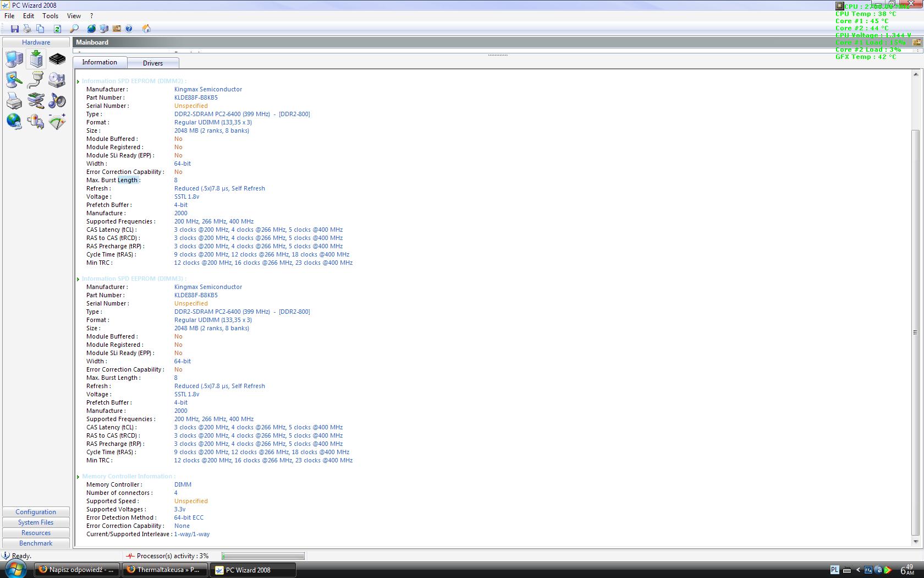Screen dimensions: 924x578
Task: Click the PL language indicator in tray
Action: pos(834,570)
